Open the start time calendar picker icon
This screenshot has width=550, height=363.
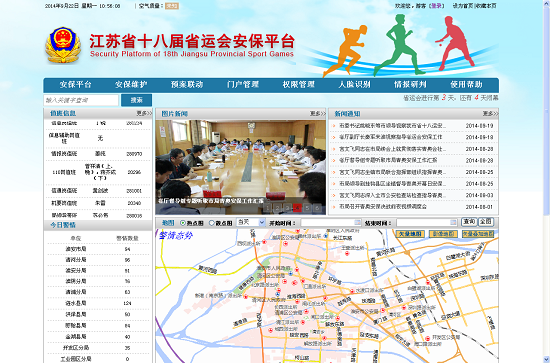(x=357, y=222)
